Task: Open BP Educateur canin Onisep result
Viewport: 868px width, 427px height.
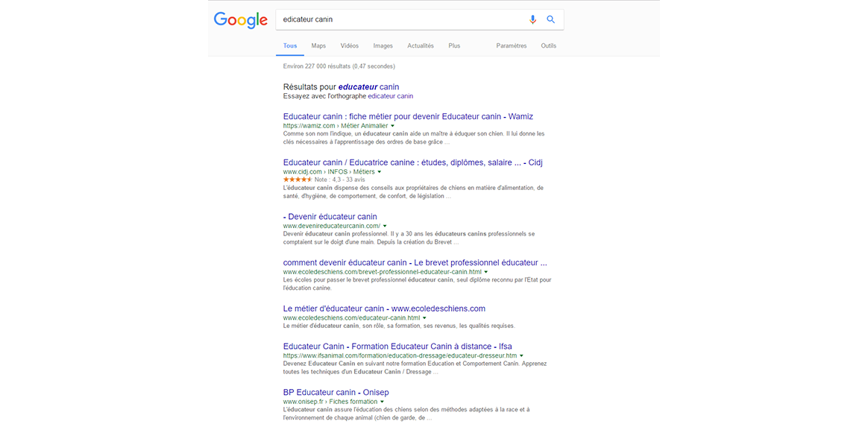Action: [x=336, y=392]
